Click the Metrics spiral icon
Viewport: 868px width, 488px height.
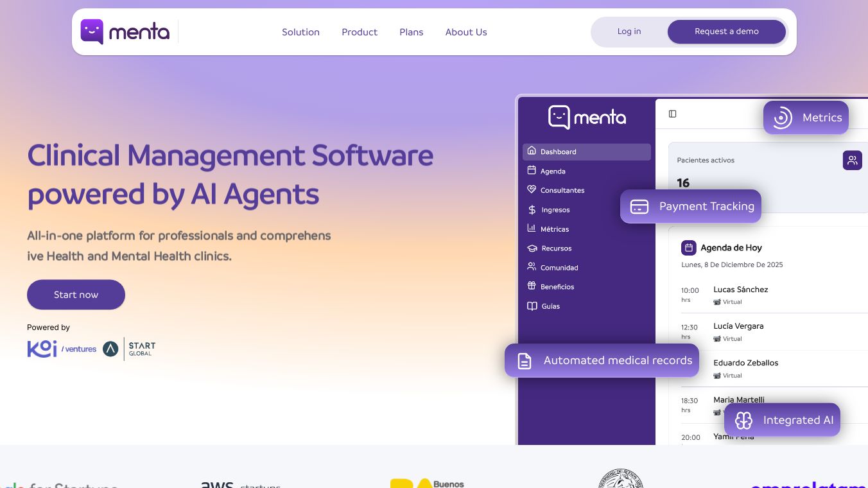782,118
